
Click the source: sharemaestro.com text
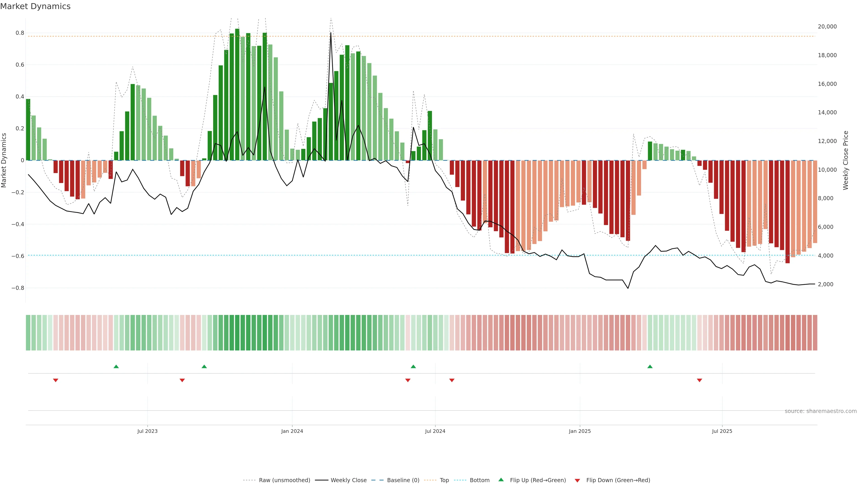point(821,411)
